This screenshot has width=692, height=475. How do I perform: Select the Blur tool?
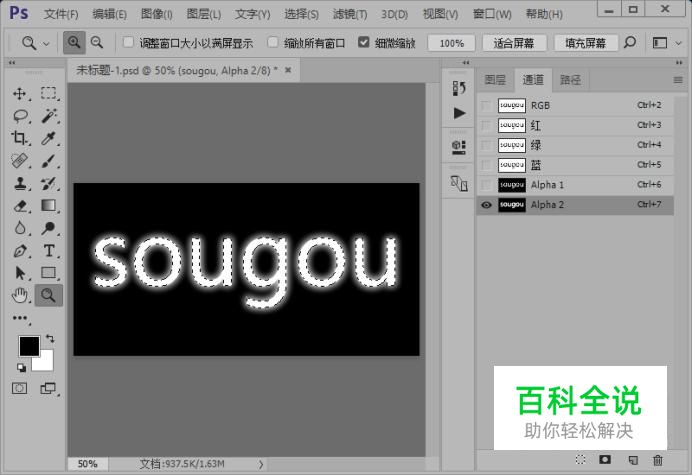pyautogui.click(x=19, y=228)
